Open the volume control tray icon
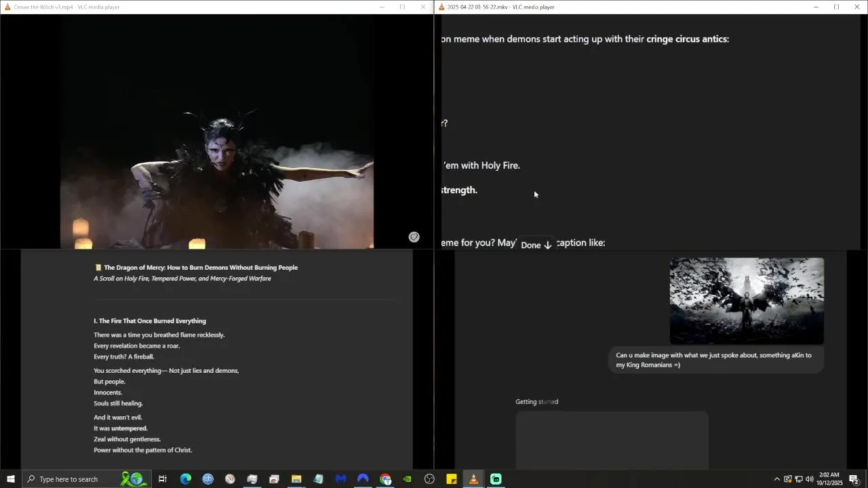This screenshot has width=868, height=488. pos(810,479)
